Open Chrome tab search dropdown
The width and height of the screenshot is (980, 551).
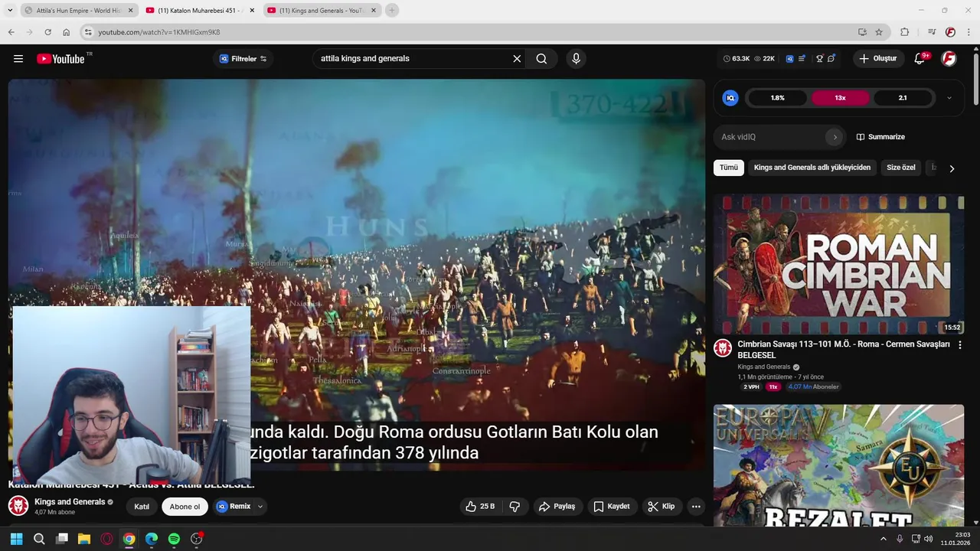coord(10,10)
